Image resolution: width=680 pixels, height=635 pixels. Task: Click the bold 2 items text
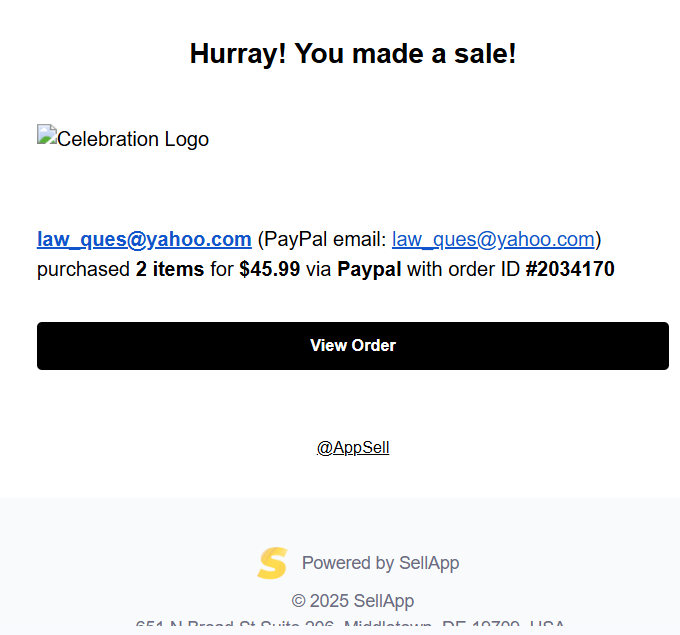point(170,269)
